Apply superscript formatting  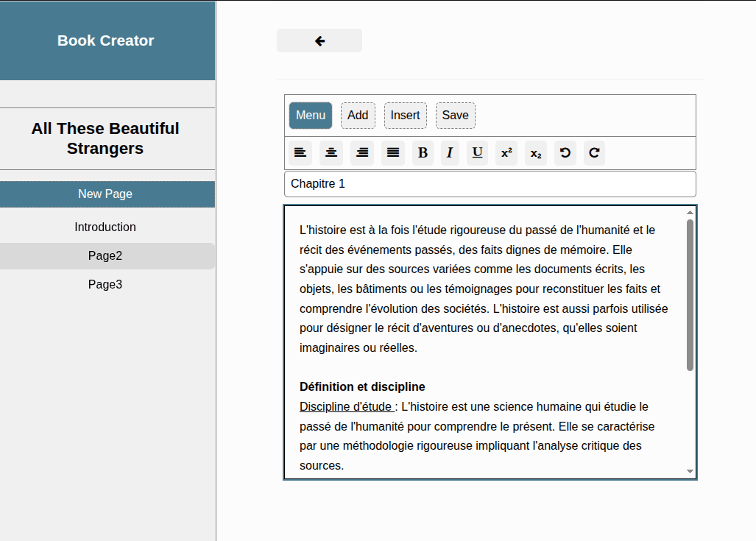506,153
